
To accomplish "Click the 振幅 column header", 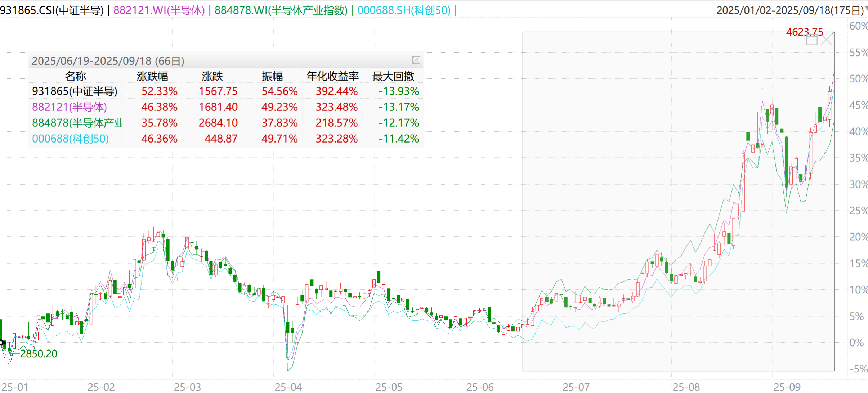I will coord(272,76).
